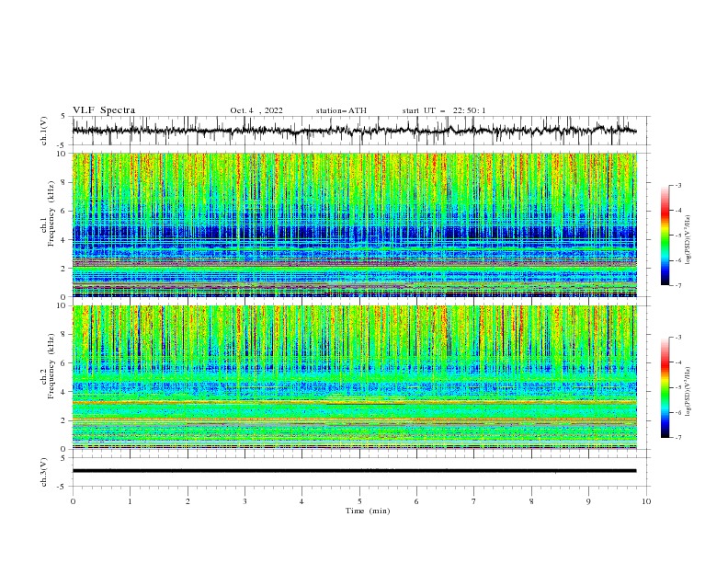Click the ch.2 spectrogram color scale bar
The width and height of the screenshot is (728, 563).
tap(665, 387)
